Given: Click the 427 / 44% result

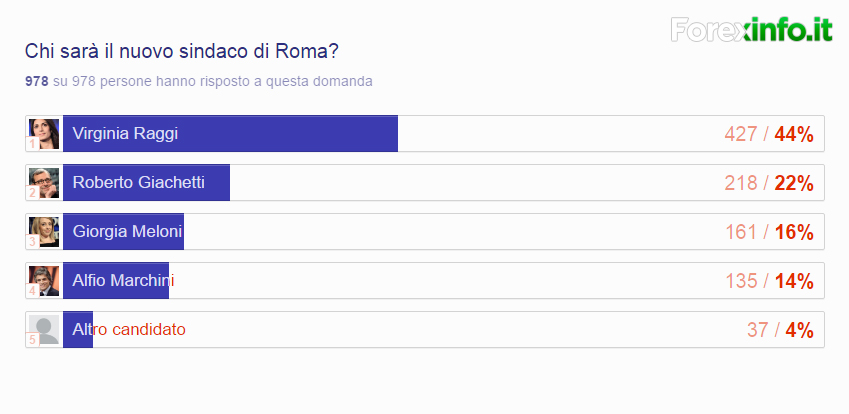Looking at the screenshot, I should [768, 134].
